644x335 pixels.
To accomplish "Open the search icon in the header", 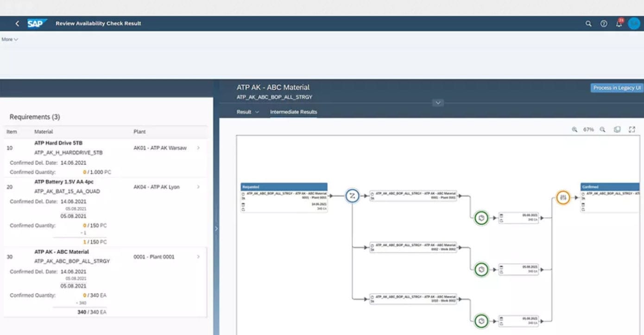I will tap(588, 23).
